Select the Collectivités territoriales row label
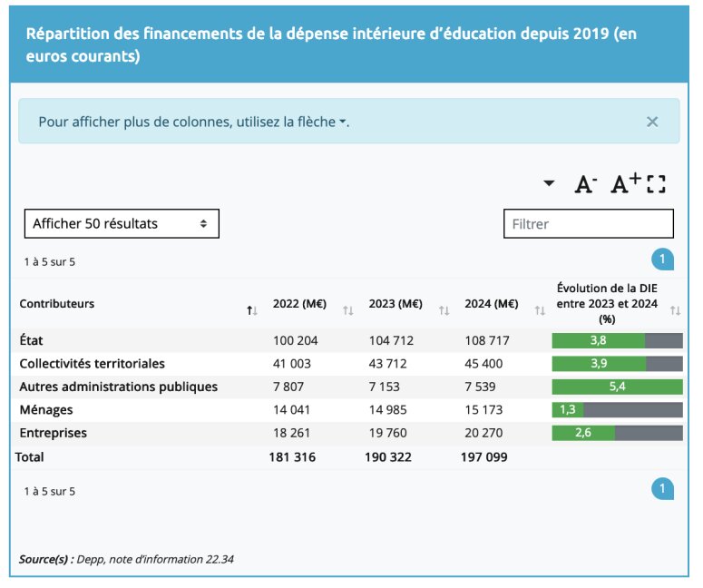Viewport: 703px width, 588px height. [x=93, y=363]
